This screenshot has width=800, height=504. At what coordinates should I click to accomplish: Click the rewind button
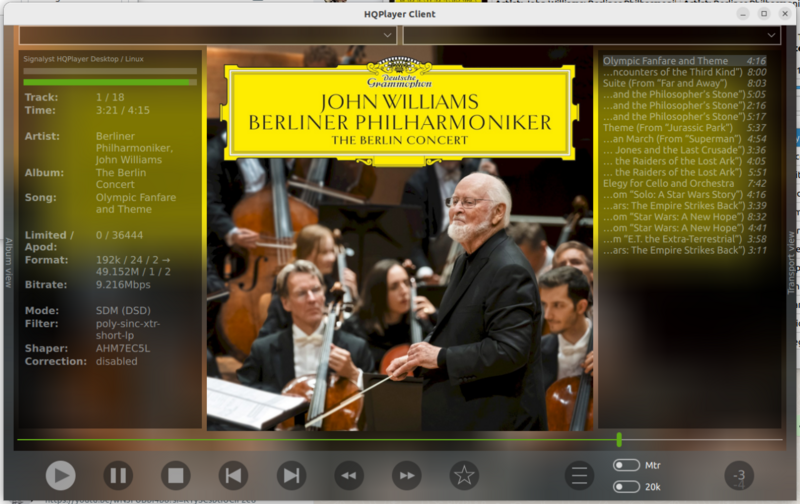(348, 476)
